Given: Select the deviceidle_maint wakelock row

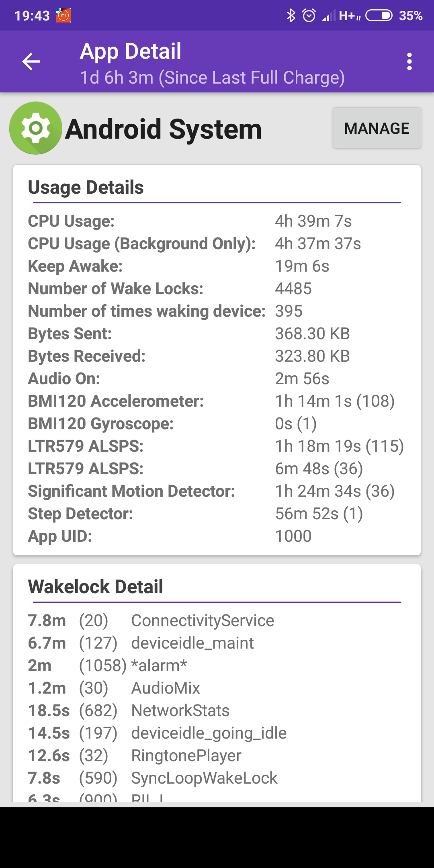Looking at the screenshot, I should [x=192, y=643].
